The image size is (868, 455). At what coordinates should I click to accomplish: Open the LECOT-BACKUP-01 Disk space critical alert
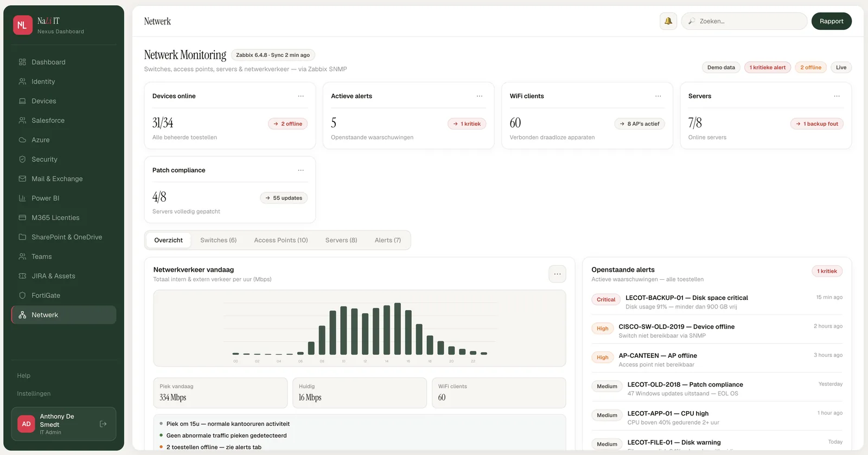(x=717, y=302)
